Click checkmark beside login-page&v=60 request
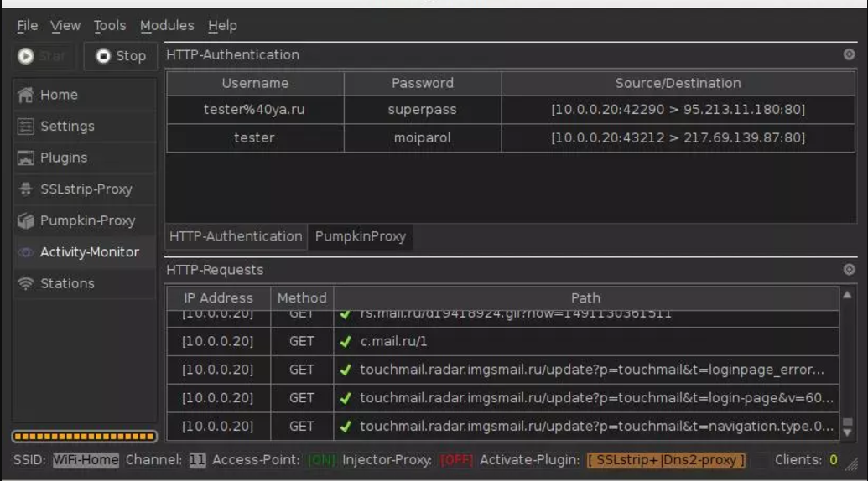This screenshot has width=868, height=481. point(346,398)
